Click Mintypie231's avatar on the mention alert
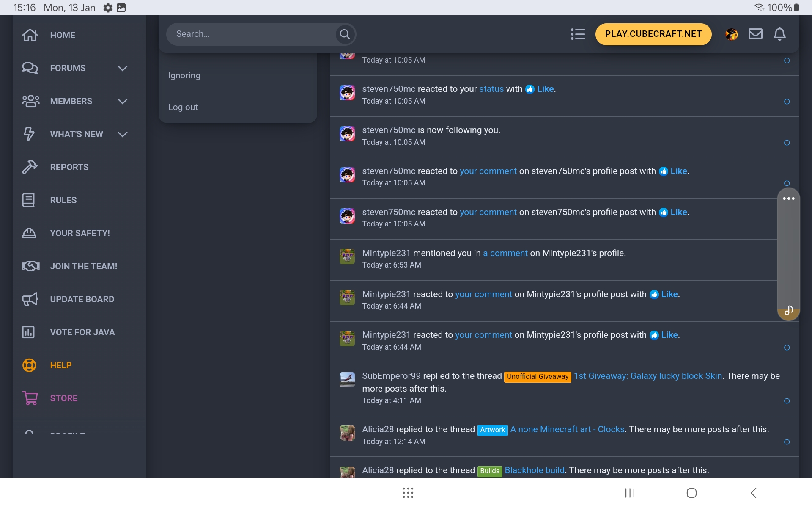 (x=347, y=257)
